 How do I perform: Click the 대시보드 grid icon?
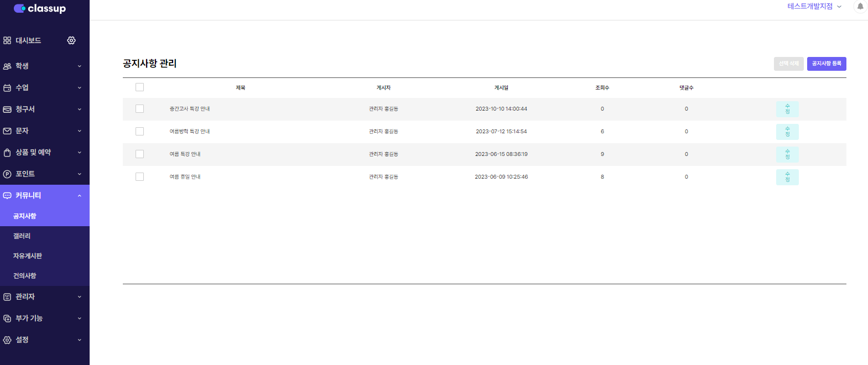click(x=7, y=40)
